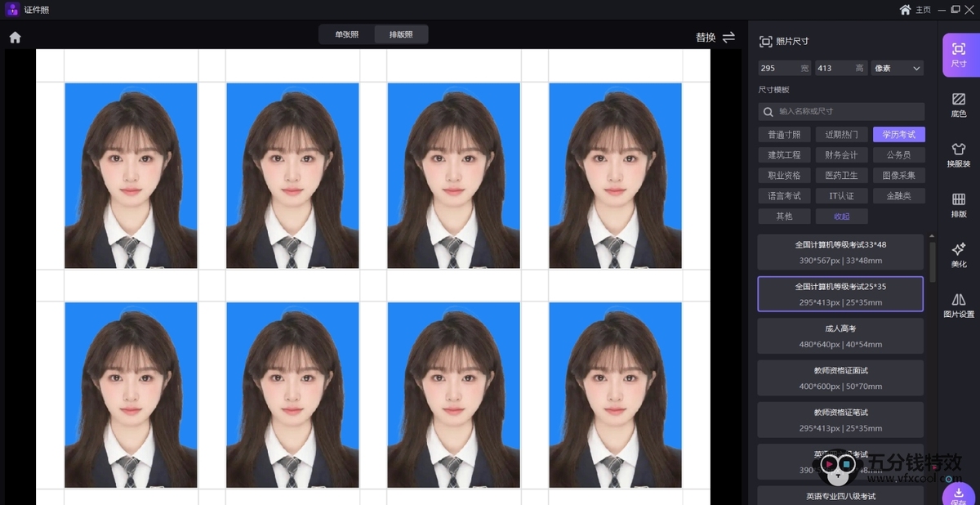Select the first photo in the bottom row

pos(131,396)
